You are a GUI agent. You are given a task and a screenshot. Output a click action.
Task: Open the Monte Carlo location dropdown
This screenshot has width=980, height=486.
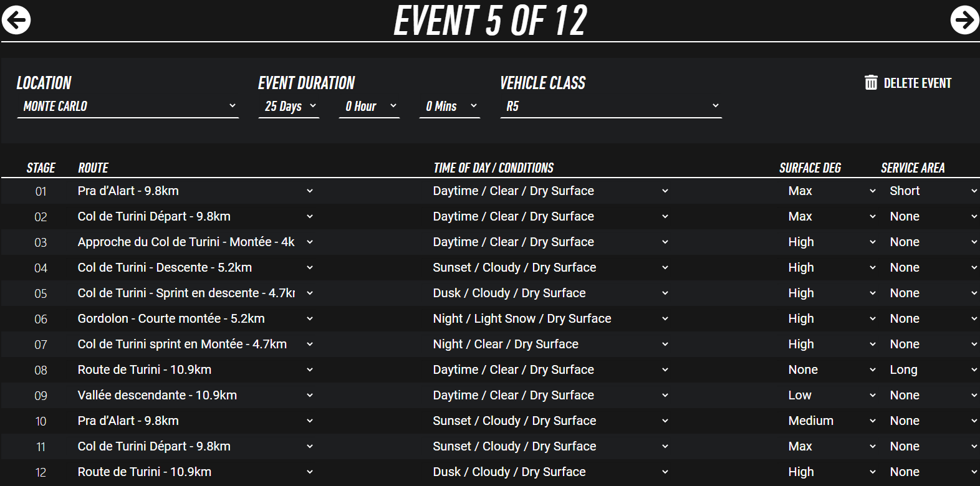click(128, 107)
